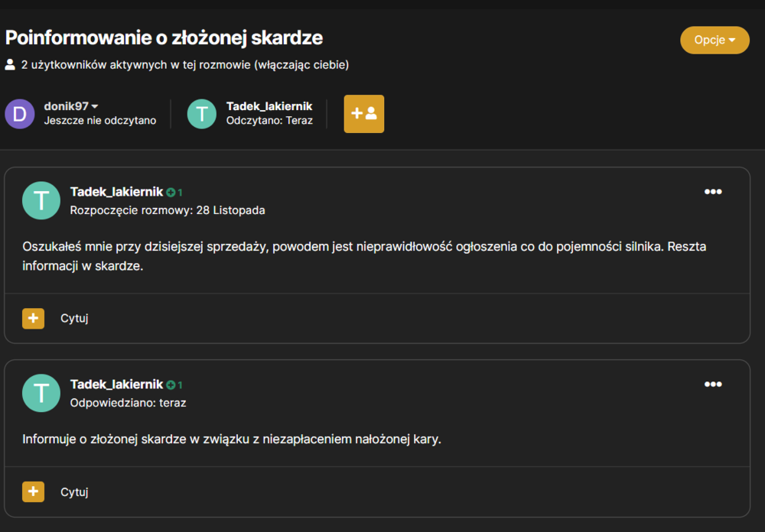Image resolution: width=765 pixels, height=532 pixels.
Task: Click Tadek_lakiernik avatar in first message
Action: [x=41, y=200]
